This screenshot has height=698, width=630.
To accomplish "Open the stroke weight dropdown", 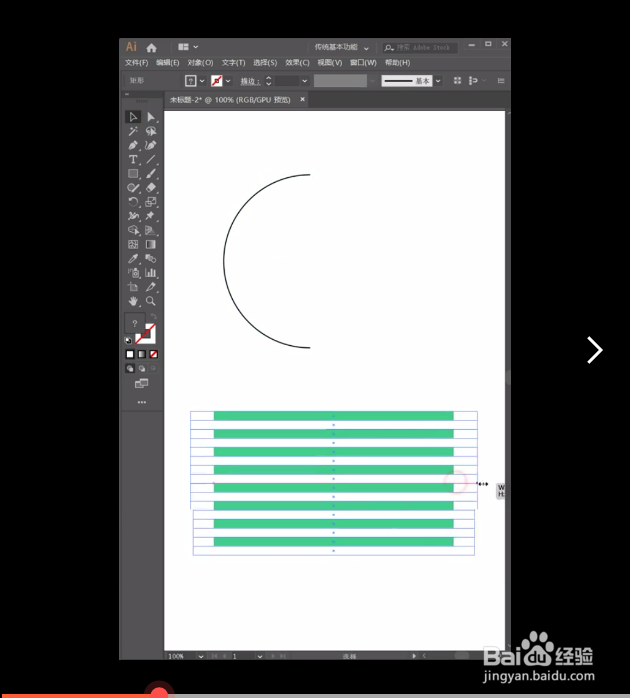I will 305,81.
